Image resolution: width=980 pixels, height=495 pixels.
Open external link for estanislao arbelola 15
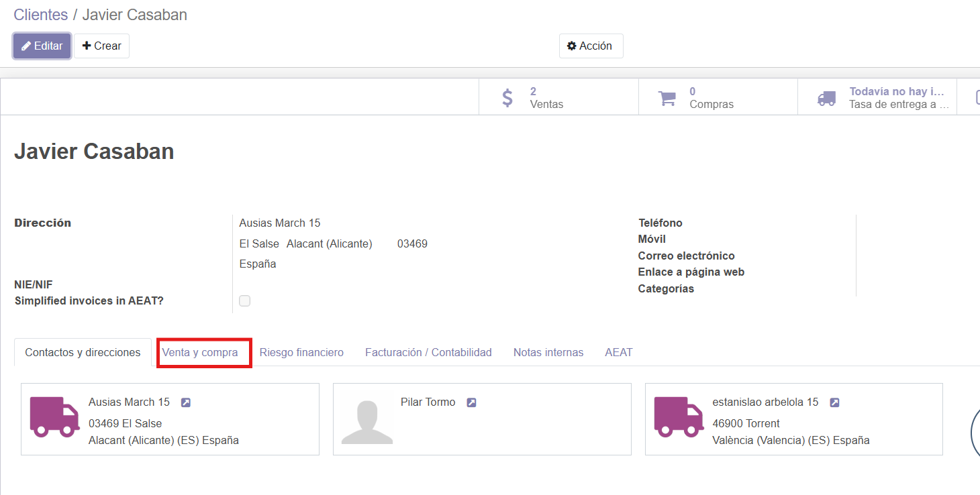pos(834,402)
